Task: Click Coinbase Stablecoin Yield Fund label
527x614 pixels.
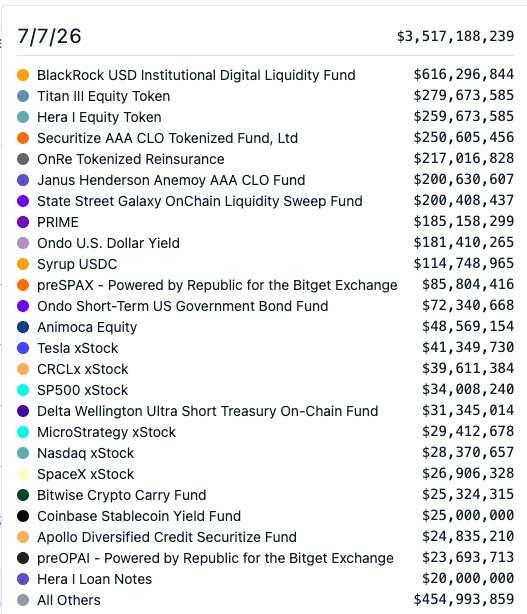Action: pos(139,516)
